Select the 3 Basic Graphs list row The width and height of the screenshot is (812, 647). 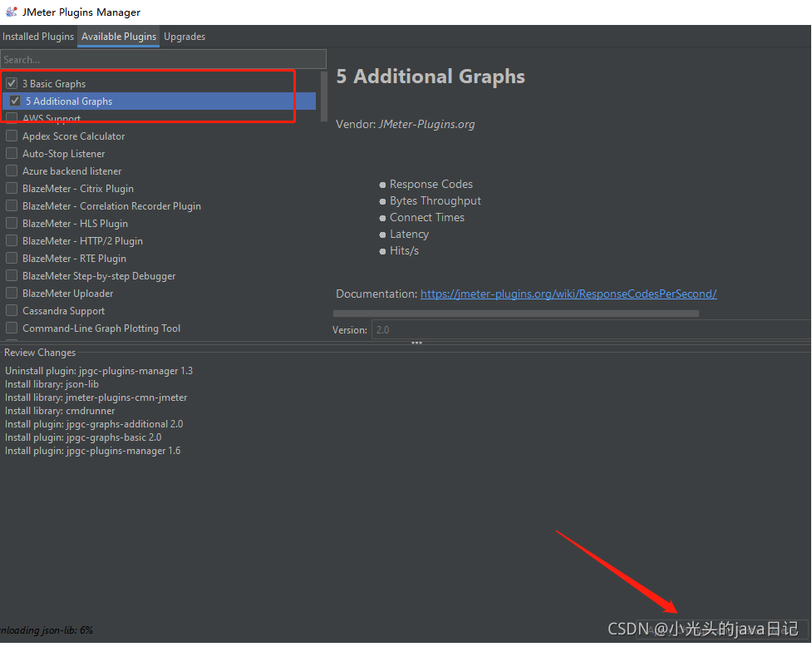(x=159, y=83)
